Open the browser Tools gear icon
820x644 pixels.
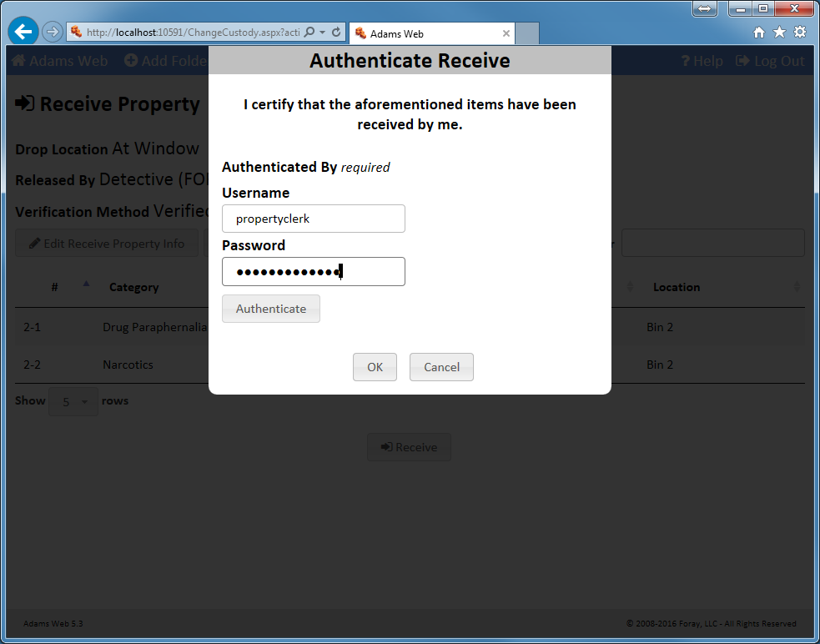800,33
